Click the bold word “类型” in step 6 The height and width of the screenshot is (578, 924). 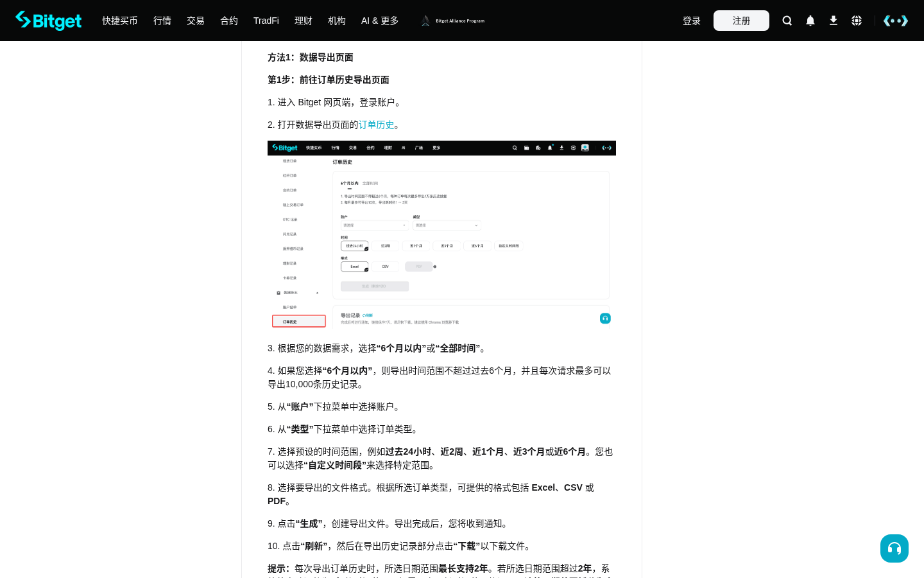coord(300,429)
